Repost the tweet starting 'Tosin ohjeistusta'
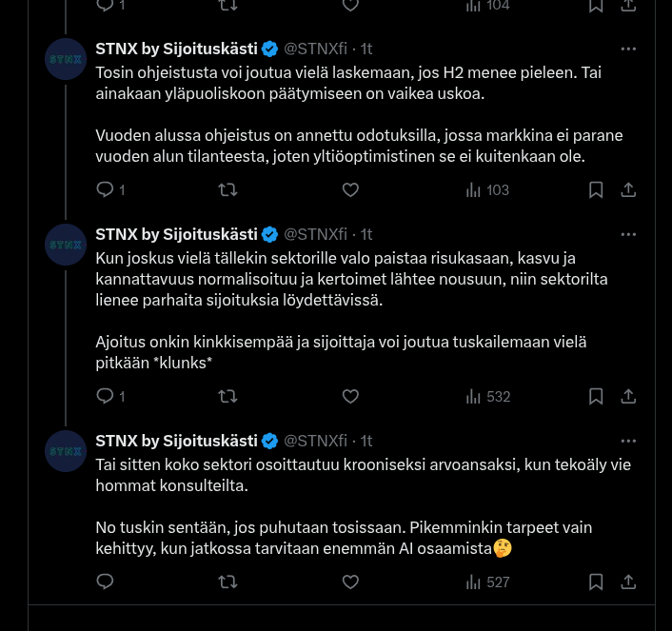672x631 pixels. 227,190
